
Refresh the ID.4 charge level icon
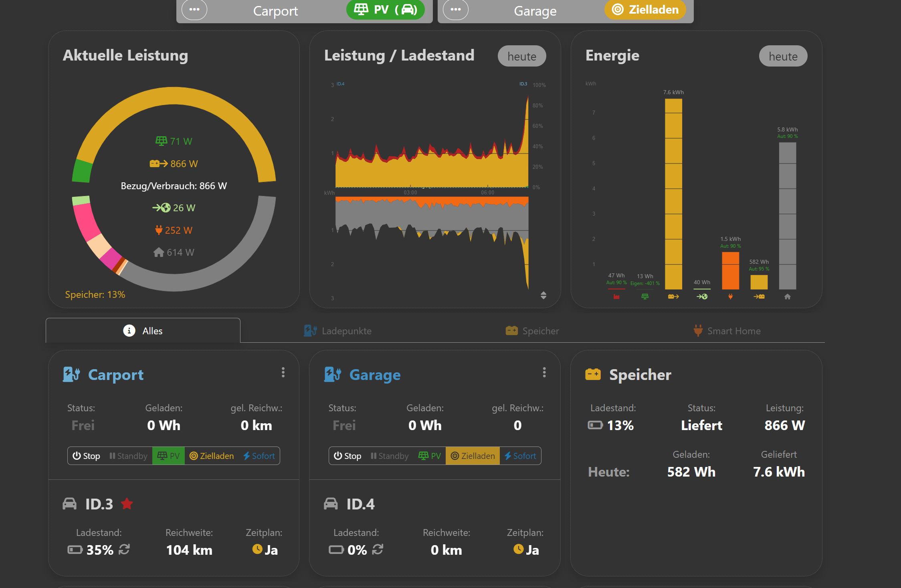point(378,549)
